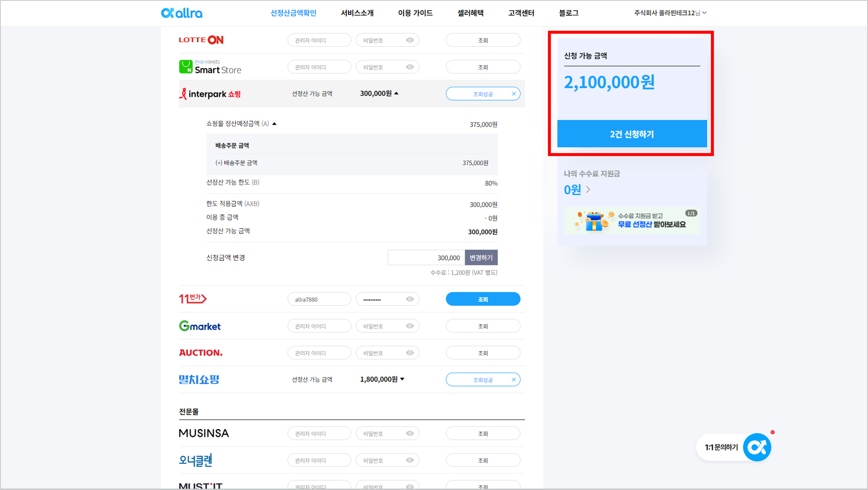Click the interpark 쇼핑 logo
868x490 pixels.
point(210,94)
